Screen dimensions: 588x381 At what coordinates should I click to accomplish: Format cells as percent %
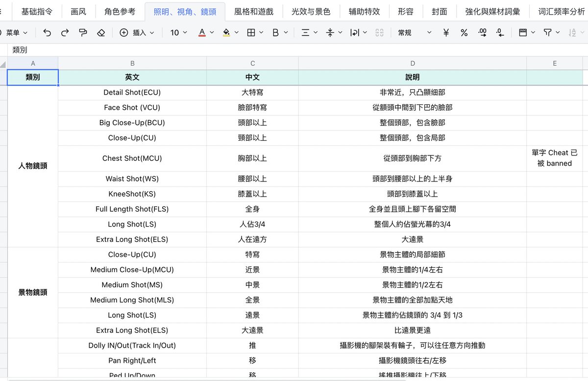pyautogui.click(x=464, y=33)
